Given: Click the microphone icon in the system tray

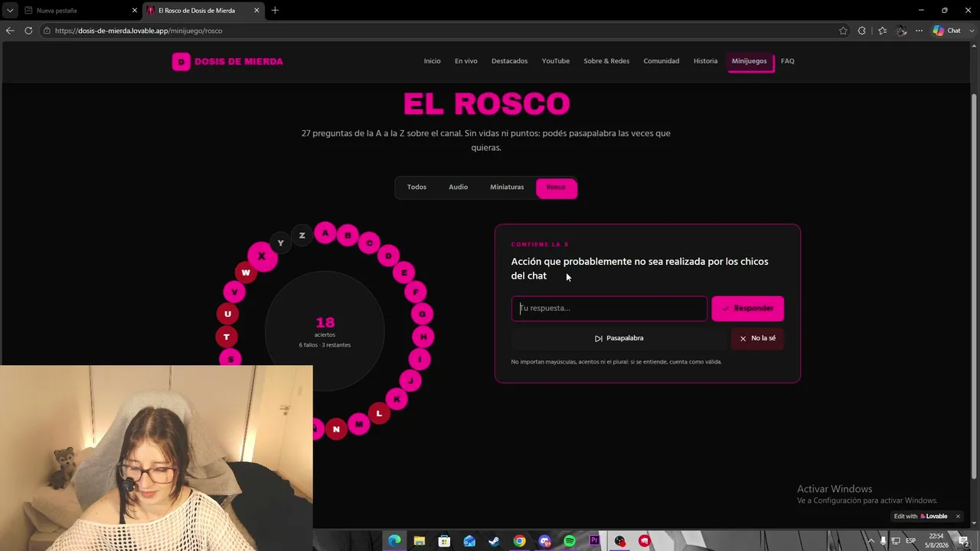Looking at the screenshot, I should click(x=883, y=541).
